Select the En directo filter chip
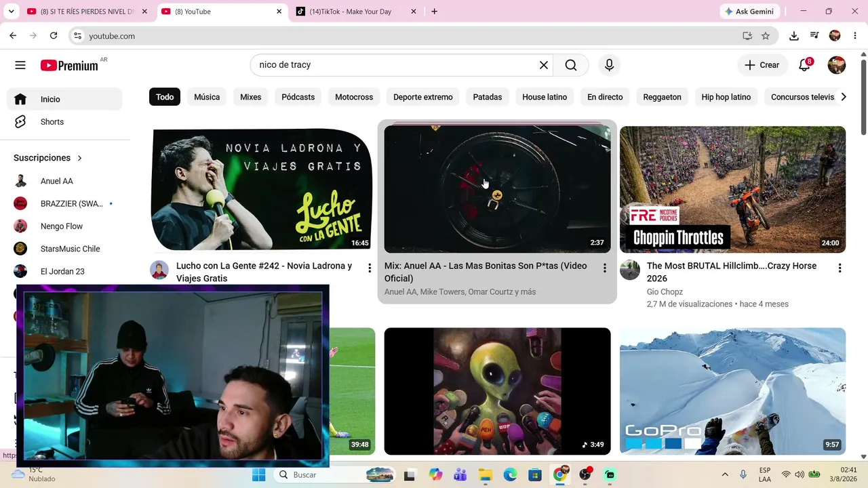The image size is (868, 488). [x=605, y=97]
